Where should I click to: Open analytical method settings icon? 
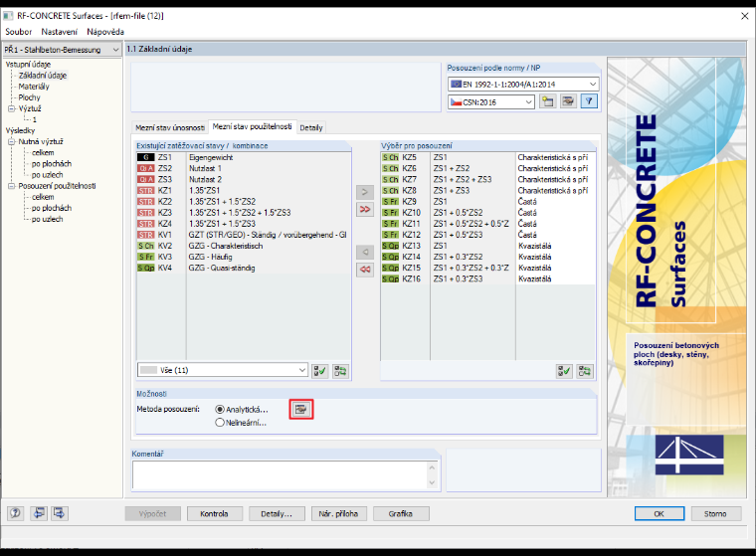[300, 409]
